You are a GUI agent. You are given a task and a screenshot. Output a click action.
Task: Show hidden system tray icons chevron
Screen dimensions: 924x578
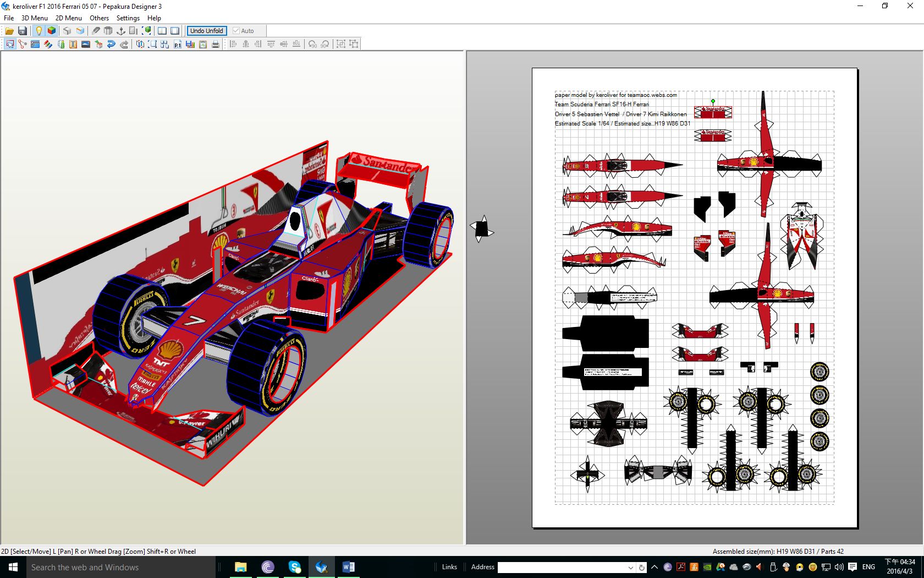point(654,567)
